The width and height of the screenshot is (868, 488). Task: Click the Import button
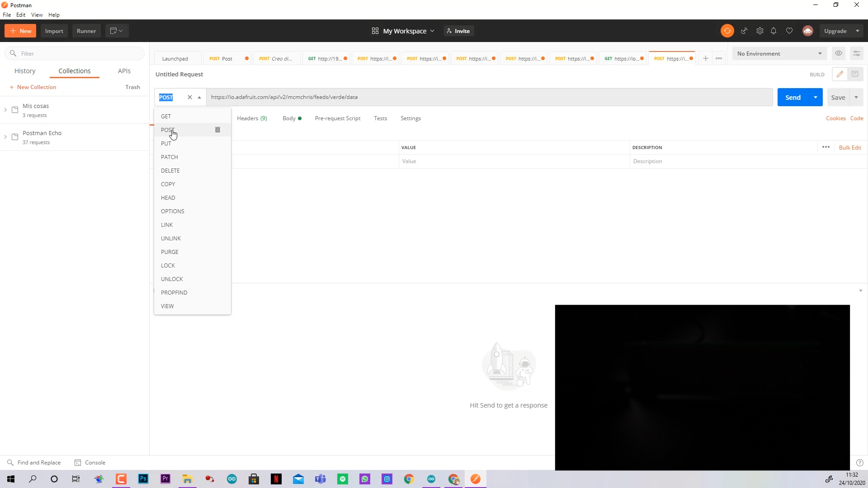[x=54, y=31]
